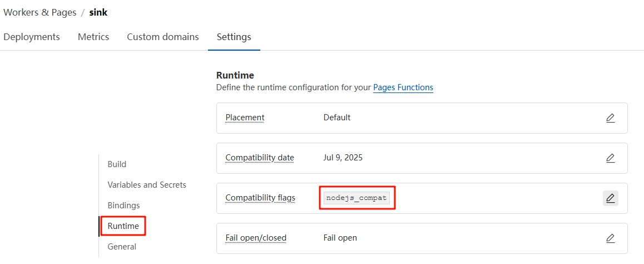Click the Fail open/closed label
Viewport: 644px width, 264px height.
(256, 238)
